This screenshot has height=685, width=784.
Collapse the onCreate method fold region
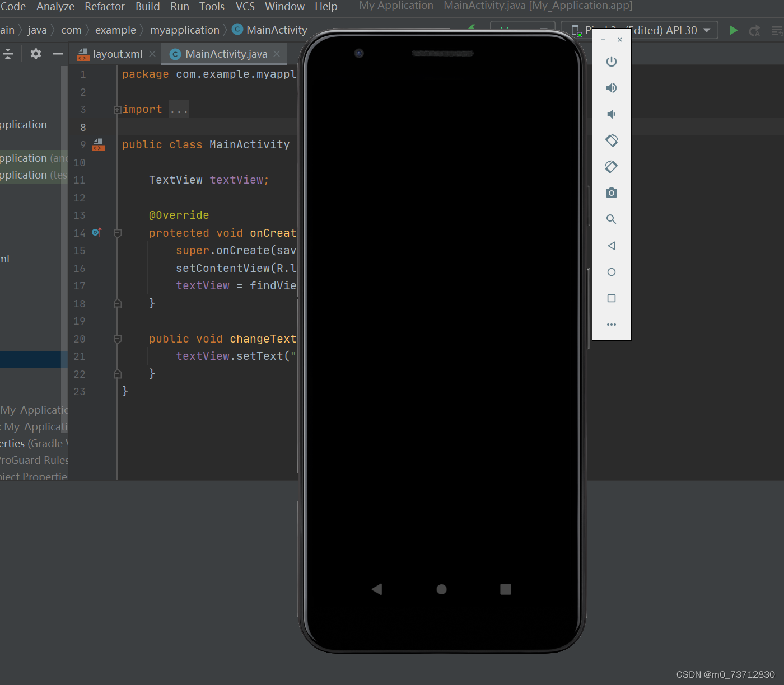pyautogui.click(x=118, y=233)
